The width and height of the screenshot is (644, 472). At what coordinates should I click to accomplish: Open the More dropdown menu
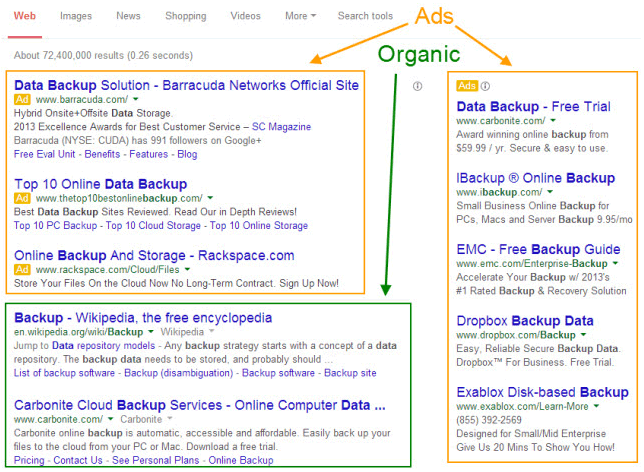300,16
